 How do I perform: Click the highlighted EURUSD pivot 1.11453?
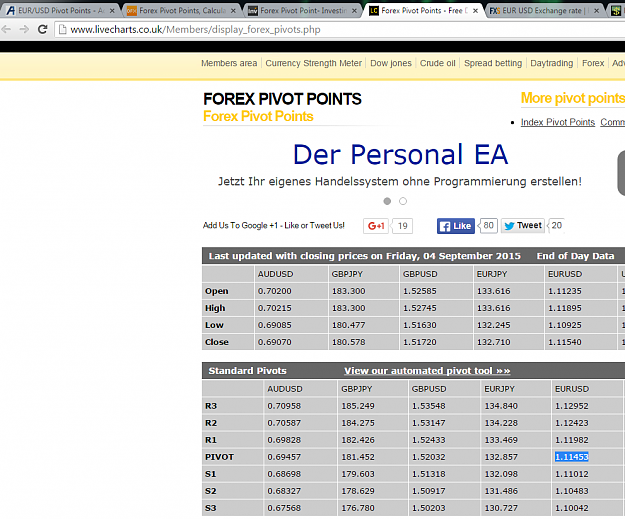(x=572, y=457)
